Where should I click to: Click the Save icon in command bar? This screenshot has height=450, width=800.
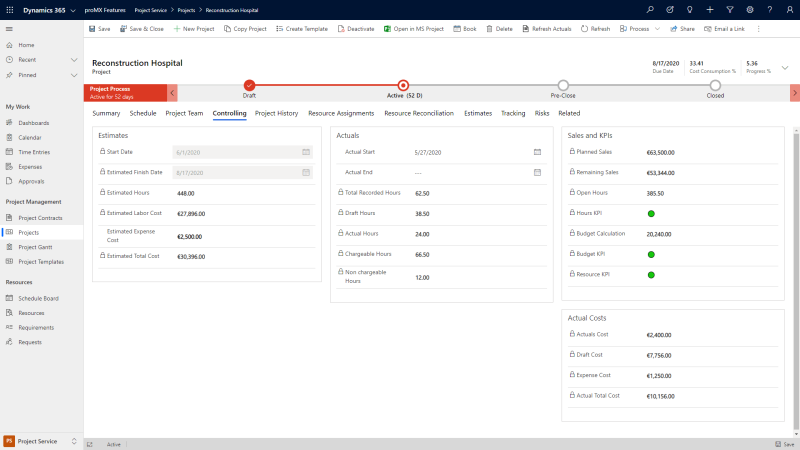point(92,29)
